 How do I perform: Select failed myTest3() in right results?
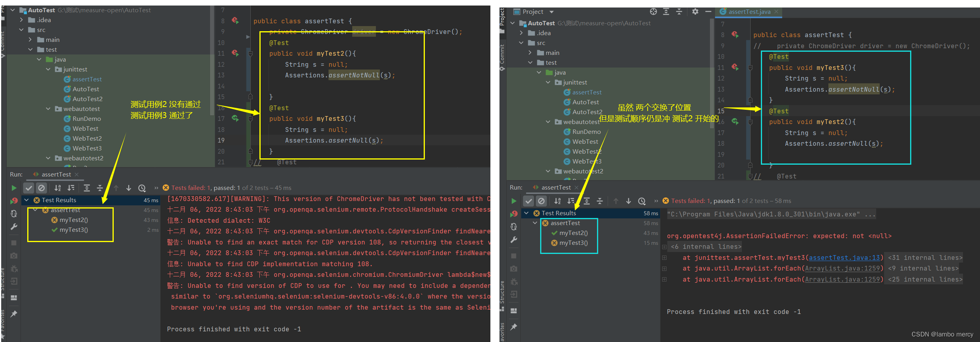click(573, 243)
